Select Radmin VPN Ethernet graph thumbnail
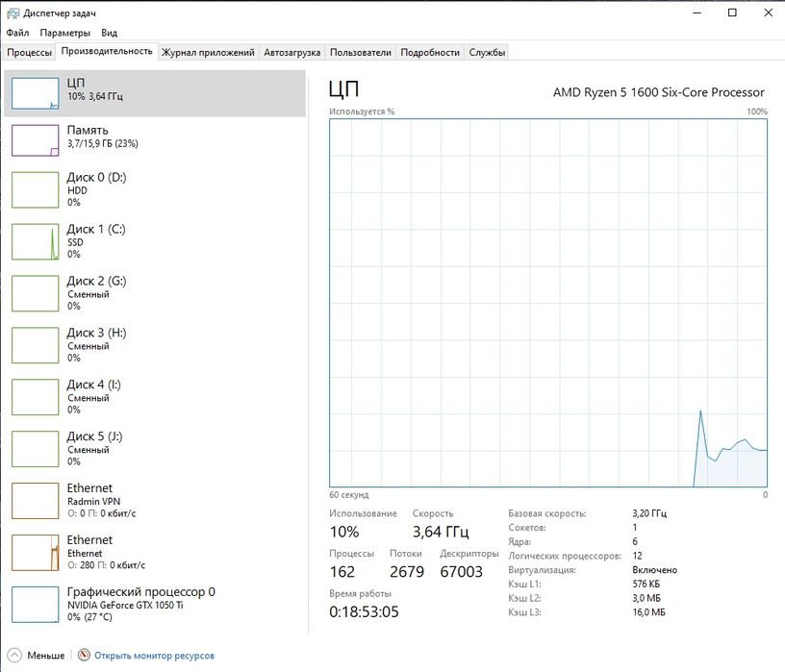This screenshot has height=672, width=785. coord(35,500)
